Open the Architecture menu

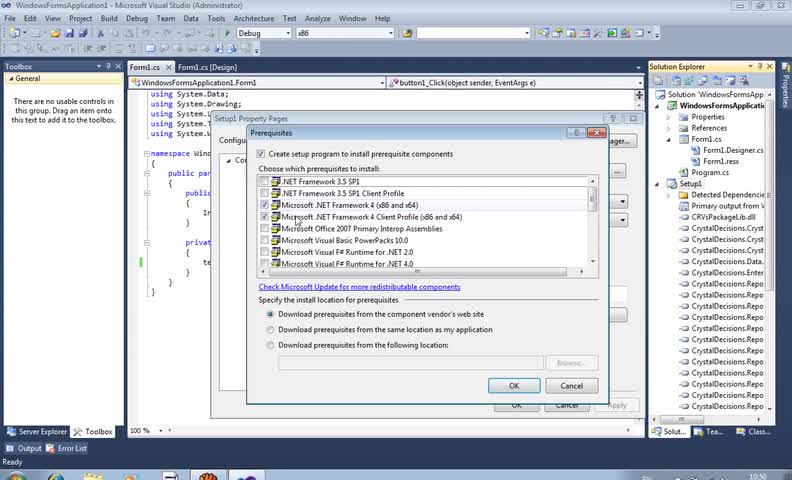pos(254,18)
